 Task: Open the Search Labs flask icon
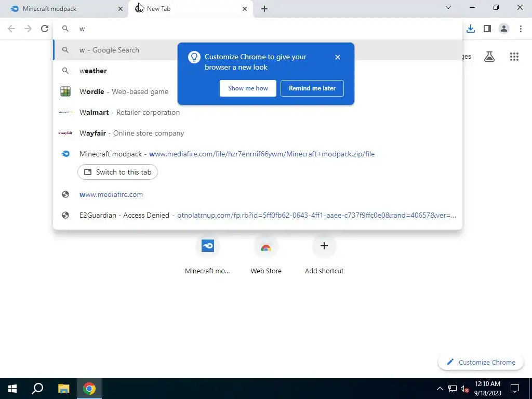489,57
